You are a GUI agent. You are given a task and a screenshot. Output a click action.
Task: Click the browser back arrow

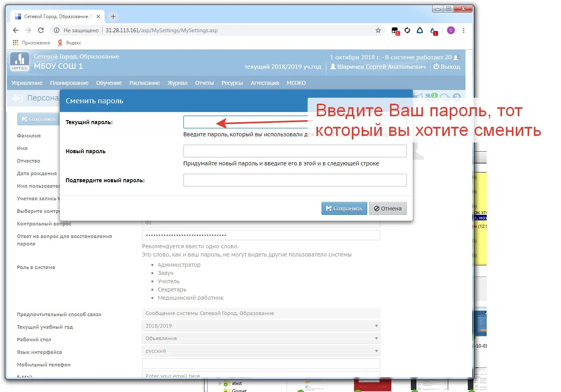[16, 30]
